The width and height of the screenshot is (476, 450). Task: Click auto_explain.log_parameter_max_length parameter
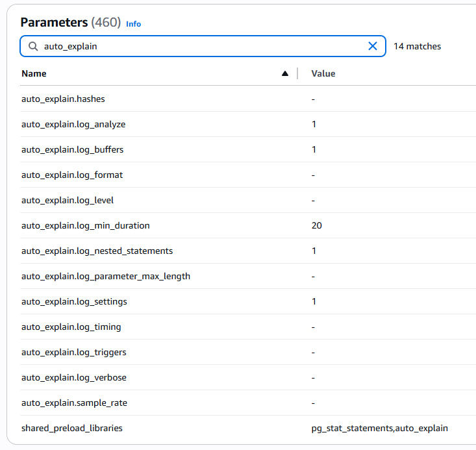pos(106,276)
